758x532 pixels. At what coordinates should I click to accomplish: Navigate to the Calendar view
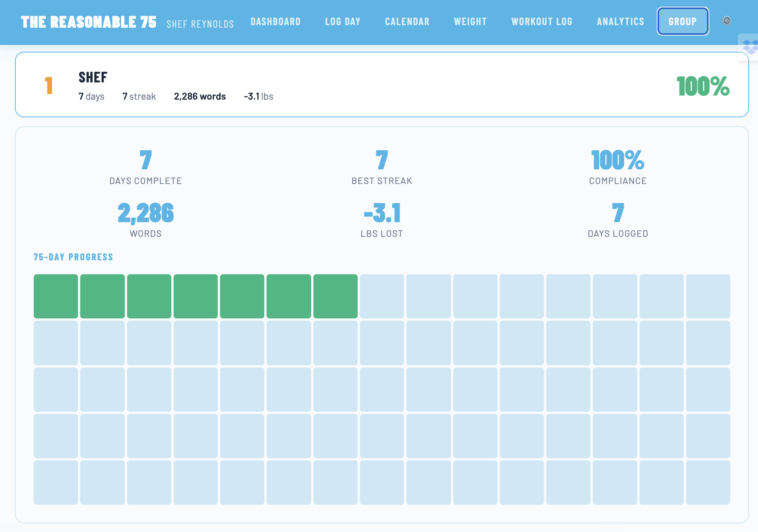pyautogui.click(x=407, y=21)
